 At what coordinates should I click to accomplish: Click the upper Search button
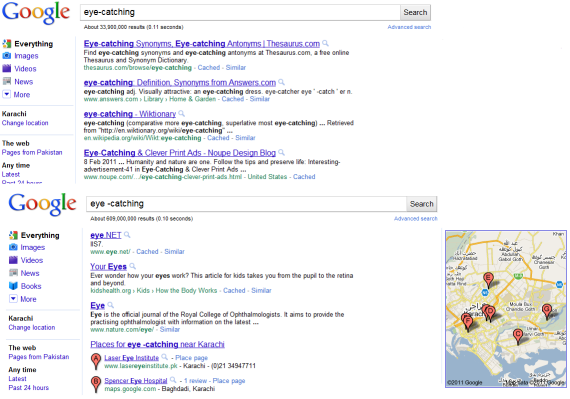click(415, 12)
